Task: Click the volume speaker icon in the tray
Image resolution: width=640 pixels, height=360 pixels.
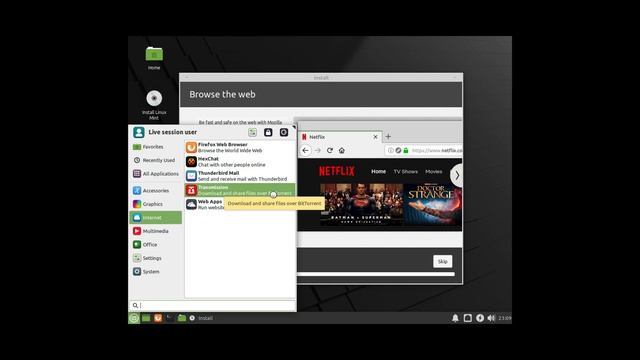Action: point(491,318)
